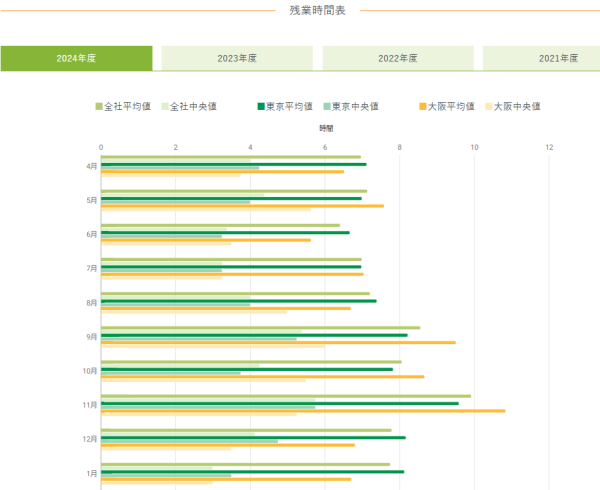This screenshot has height=490, width=600.
Task: Click the 10月 row label
Action: tap(90, 371)
